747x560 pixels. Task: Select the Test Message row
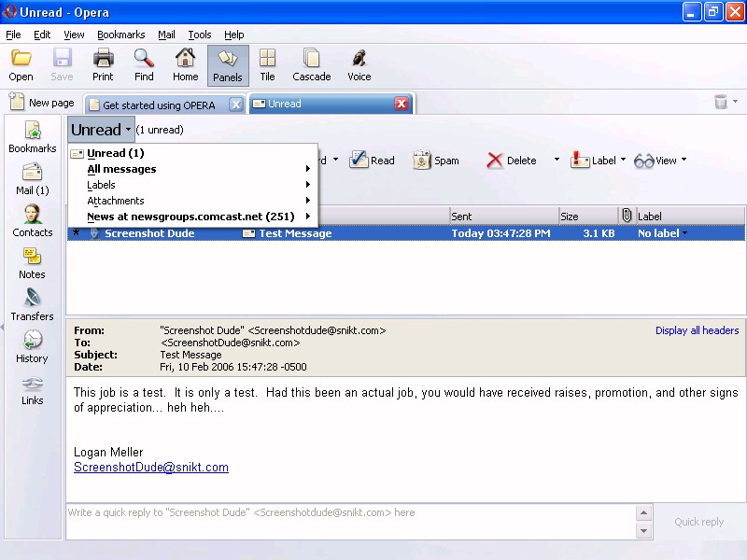pos(406,233)
